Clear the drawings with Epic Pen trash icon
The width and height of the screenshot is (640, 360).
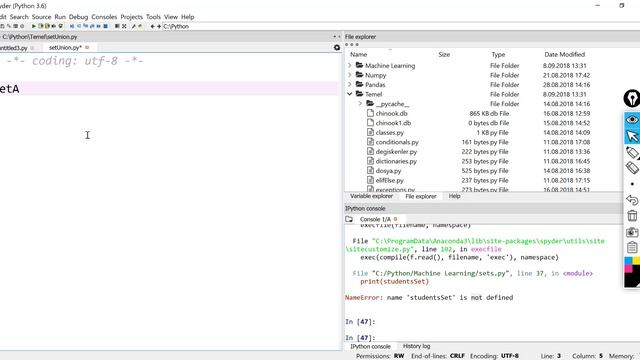pos(632,216)
